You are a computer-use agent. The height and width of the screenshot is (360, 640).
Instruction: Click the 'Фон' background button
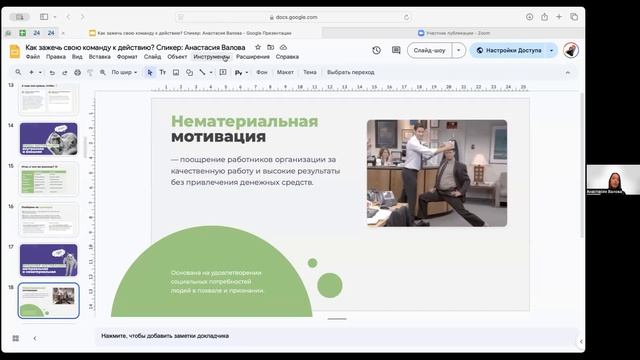tap(262, 72)
